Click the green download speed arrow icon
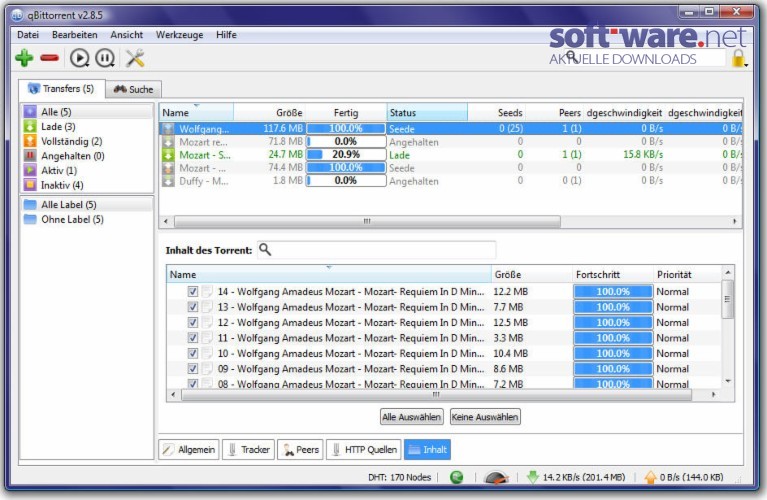 [532, 477]
